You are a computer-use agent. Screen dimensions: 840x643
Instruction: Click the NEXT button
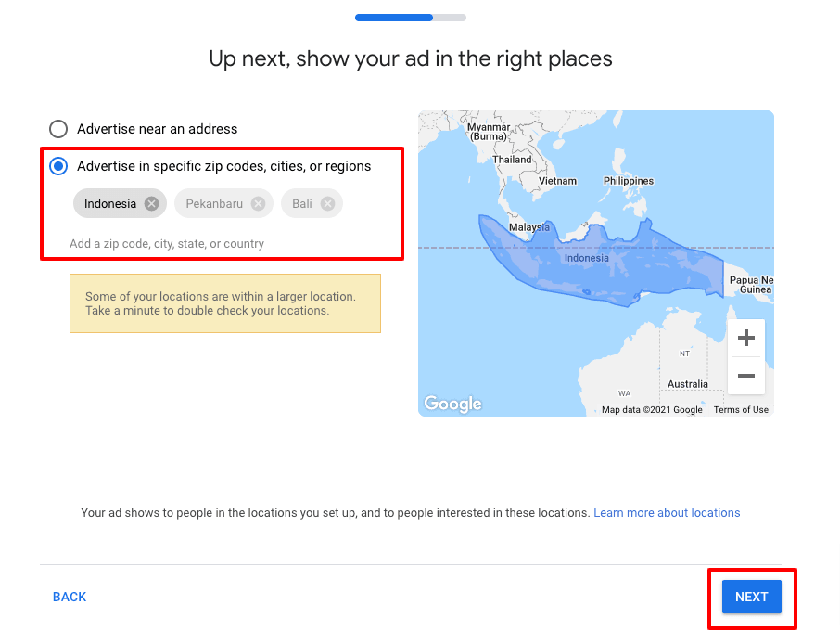(751, 597)
